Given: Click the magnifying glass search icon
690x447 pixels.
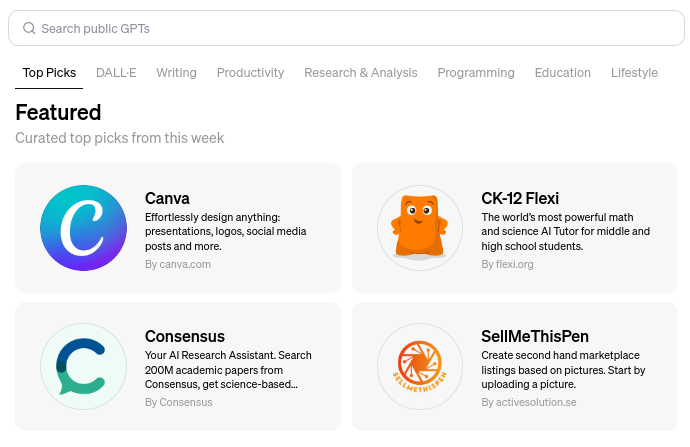Looking at the screenshot, I should pyautogui.click(x=29, y=28).
